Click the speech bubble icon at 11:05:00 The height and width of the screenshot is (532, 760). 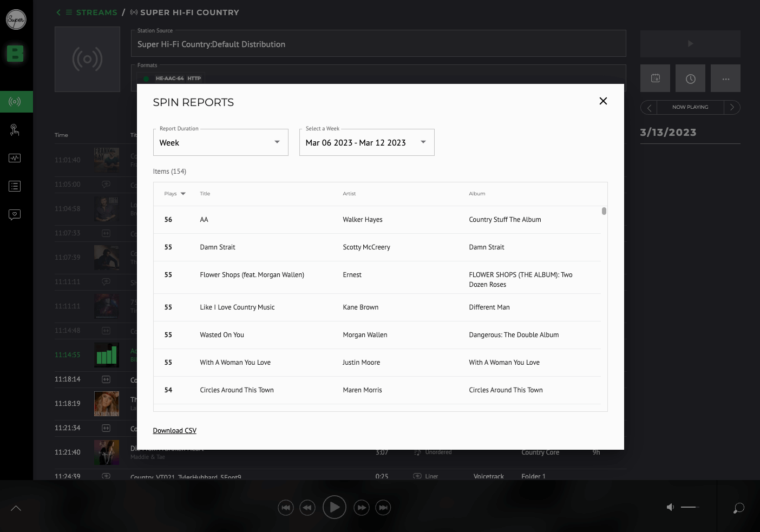106,185
